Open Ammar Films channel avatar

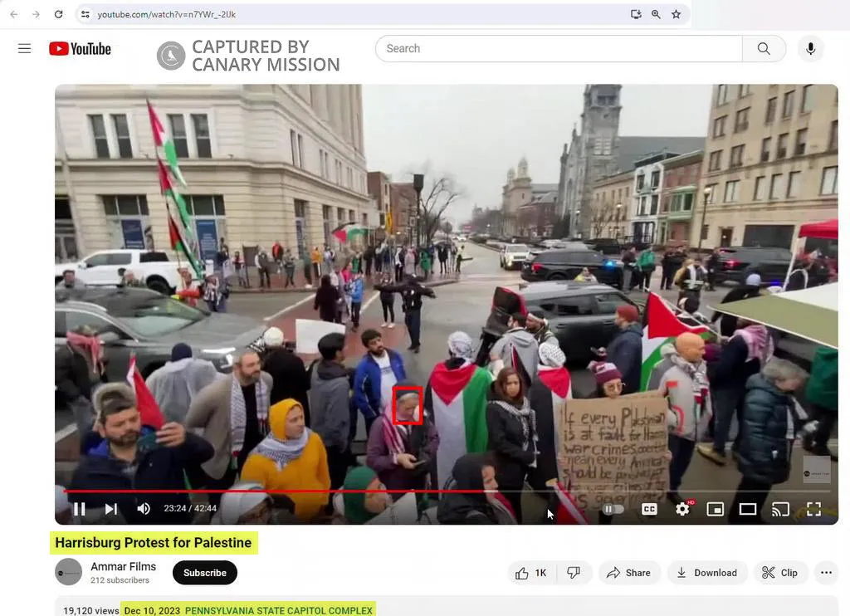[x=68, y=572]
